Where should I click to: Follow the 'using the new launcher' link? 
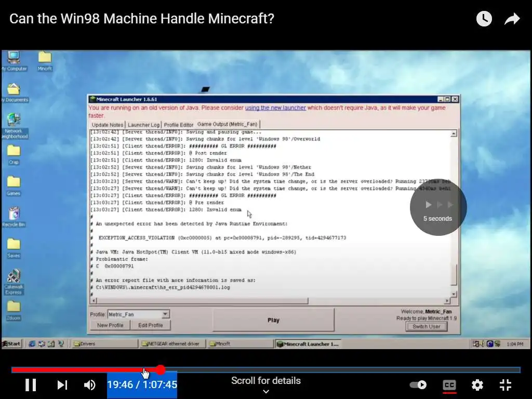pos(275,108)
